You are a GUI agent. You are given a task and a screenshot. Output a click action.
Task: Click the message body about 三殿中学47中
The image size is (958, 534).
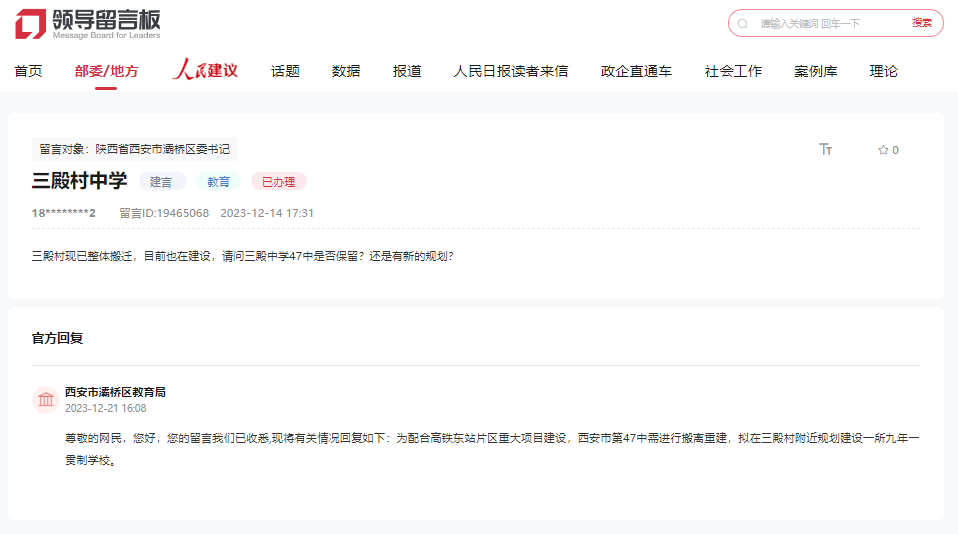[x=243, y=256]
